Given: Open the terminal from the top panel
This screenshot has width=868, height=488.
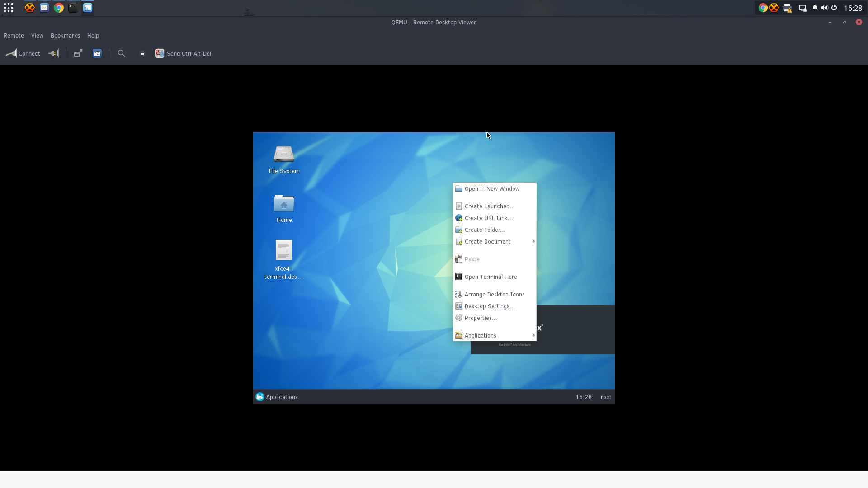Looking at the screenshot, I should [73, 8].
